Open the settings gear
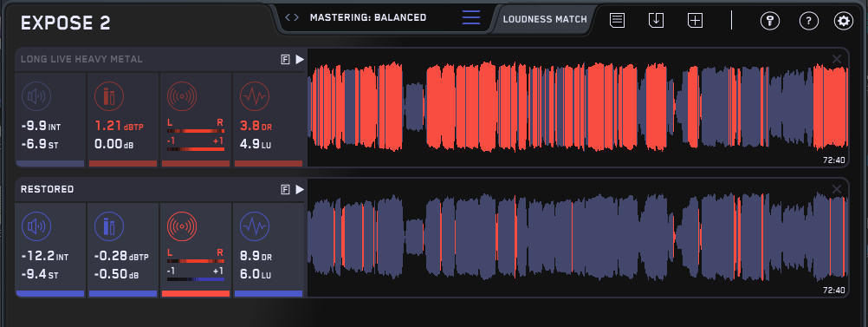868x327 pixels. pyautogui.click(x=844, y=21)
